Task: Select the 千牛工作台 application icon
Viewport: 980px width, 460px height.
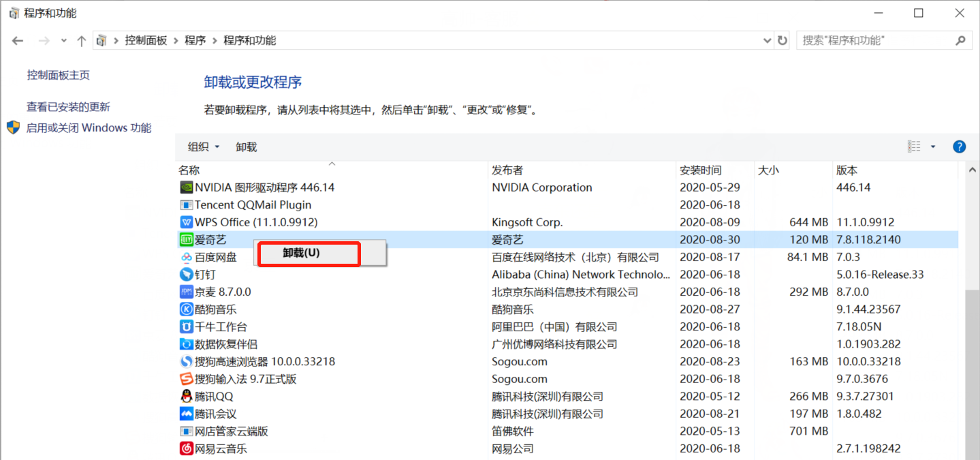Action: pyautogui.click(x=187, y=326)
